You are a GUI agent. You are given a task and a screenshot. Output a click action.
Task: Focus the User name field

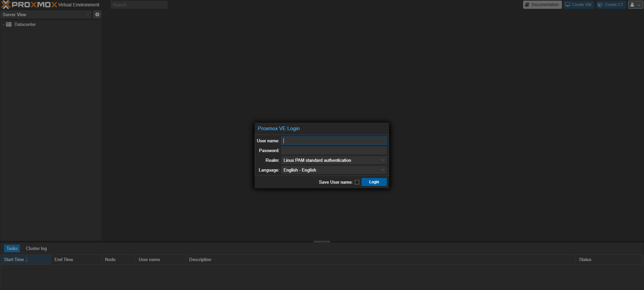334,141
